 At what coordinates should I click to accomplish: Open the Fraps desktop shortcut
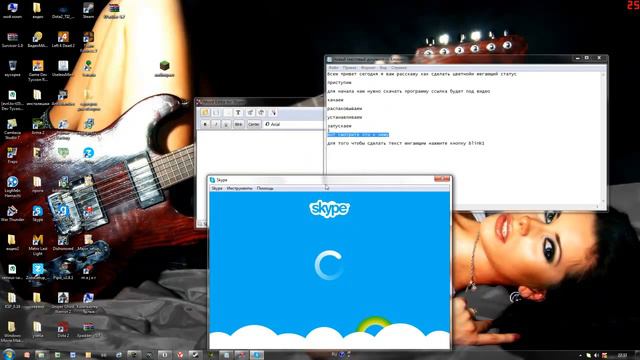12,156
